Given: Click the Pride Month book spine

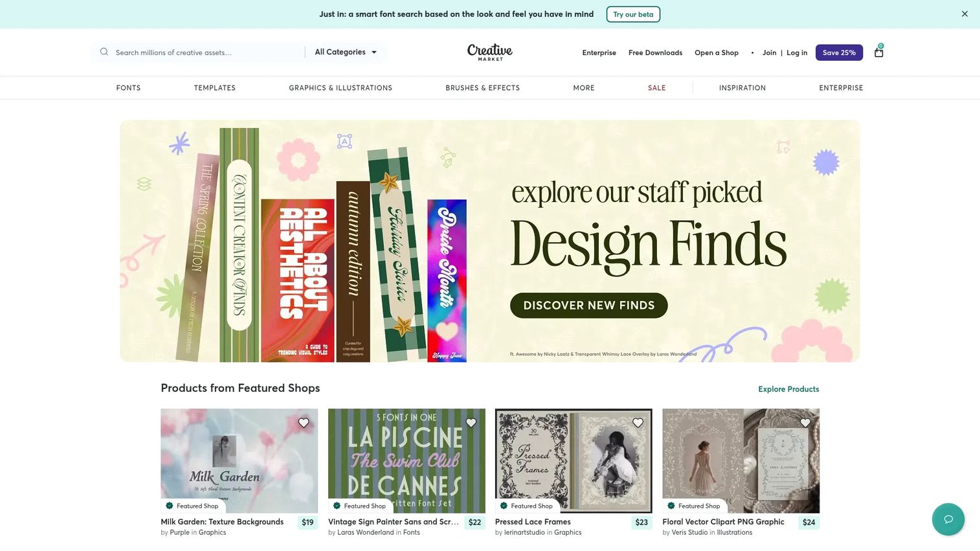Looking at the screenshot, I should 447,280.
